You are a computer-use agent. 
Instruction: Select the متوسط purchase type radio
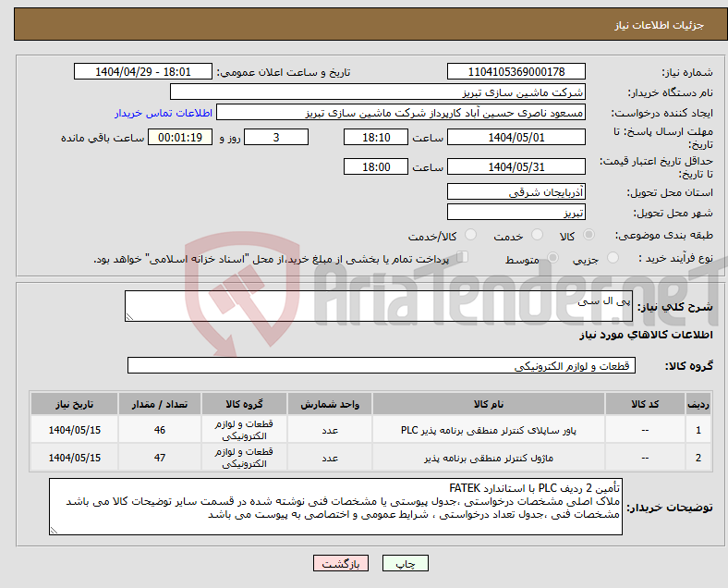point(552,258)
